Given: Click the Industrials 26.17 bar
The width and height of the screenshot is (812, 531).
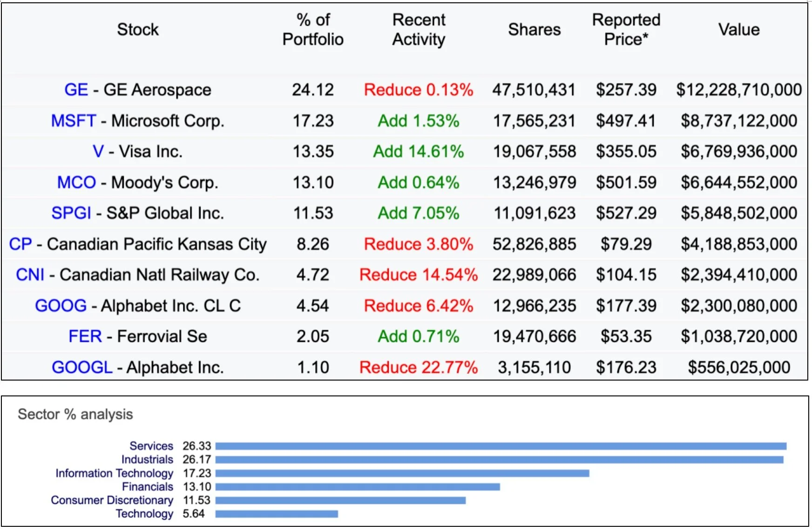Looking at the screenshot, I should (x=500, y=460).
